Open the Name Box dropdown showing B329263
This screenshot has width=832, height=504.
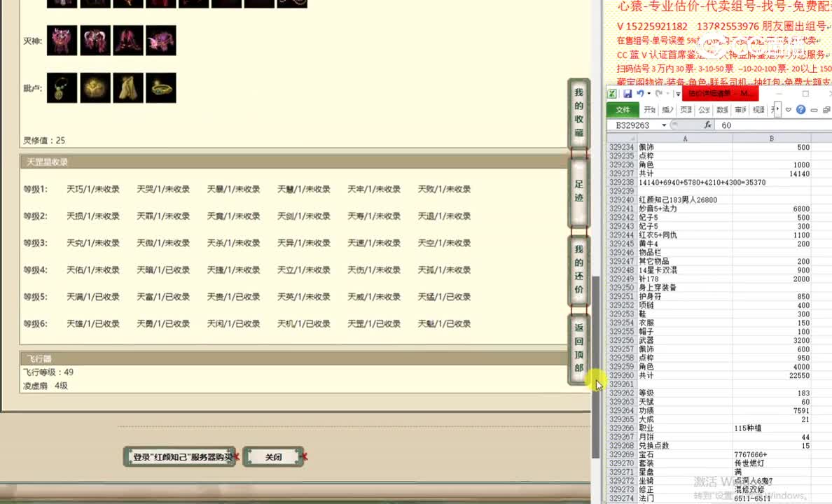point(663,125)
